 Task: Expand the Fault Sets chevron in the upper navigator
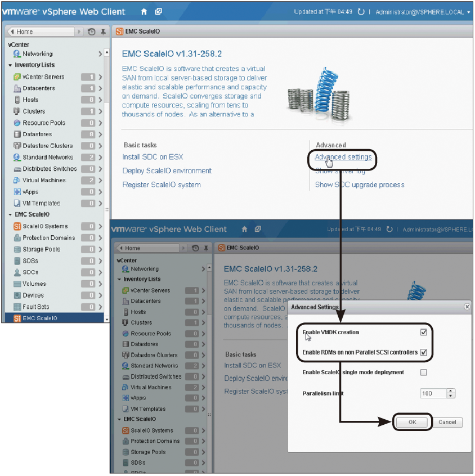point(100,307)
